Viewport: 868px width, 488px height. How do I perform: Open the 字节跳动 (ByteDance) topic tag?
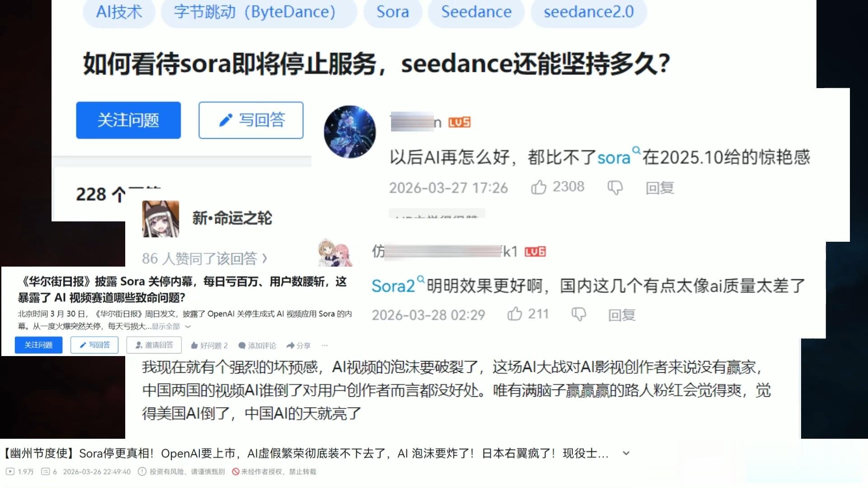(x=255, y=12)
